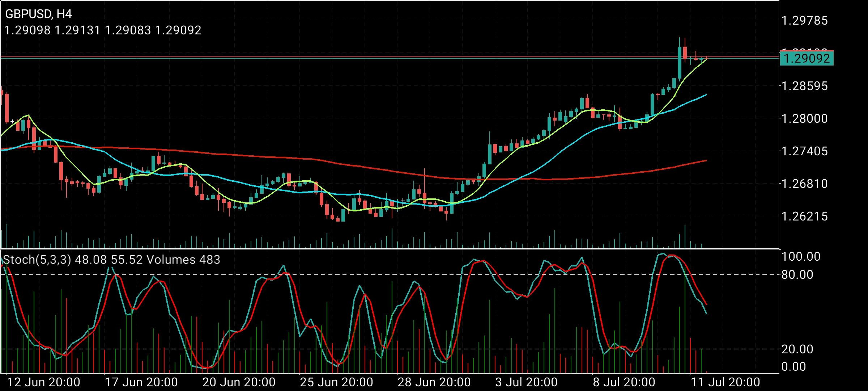Click the 1.28595 price axis label

tap(804, 86)
